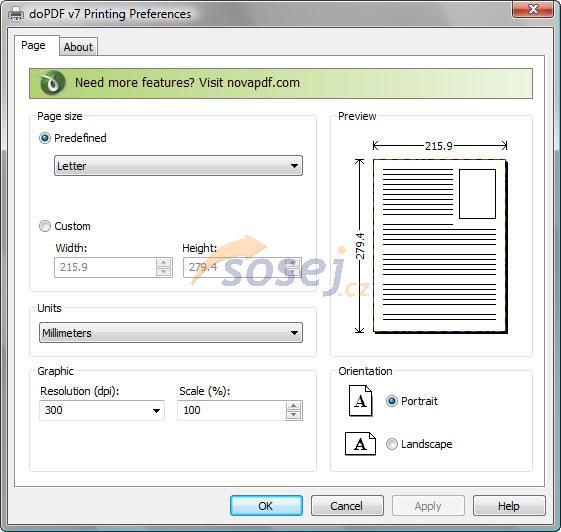Decrease the Width value with down arrow

164,272
